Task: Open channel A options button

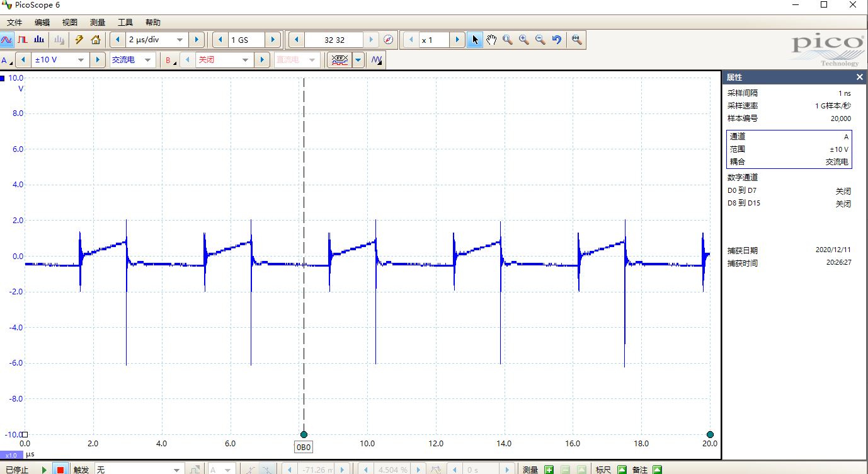Action: [7, 61]
